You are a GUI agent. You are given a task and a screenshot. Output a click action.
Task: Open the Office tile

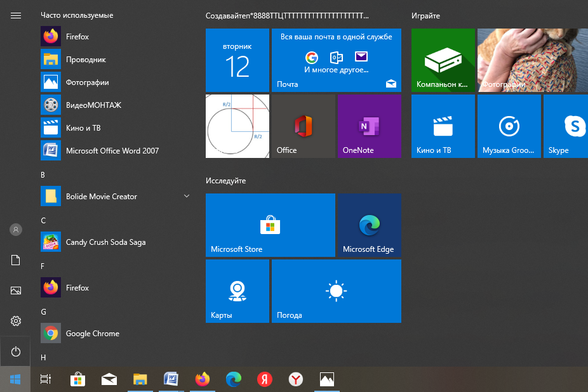(x=304, y=126)
